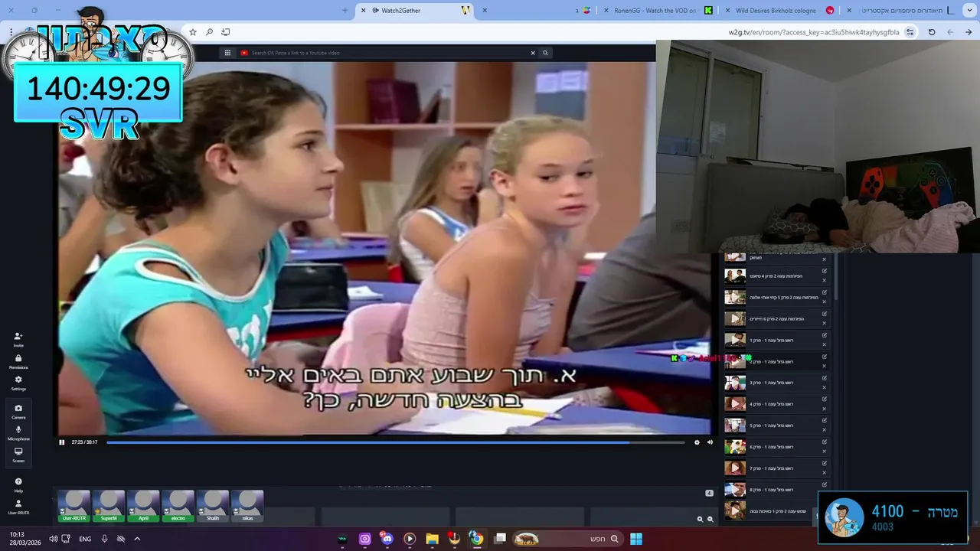
Task: Open the video player settings gear
Action: point(697,442)
